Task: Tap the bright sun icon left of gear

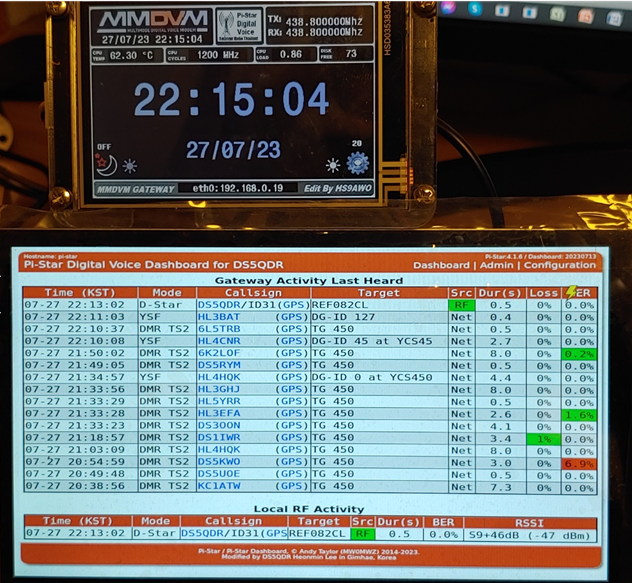Action: (x=333, y=165)
